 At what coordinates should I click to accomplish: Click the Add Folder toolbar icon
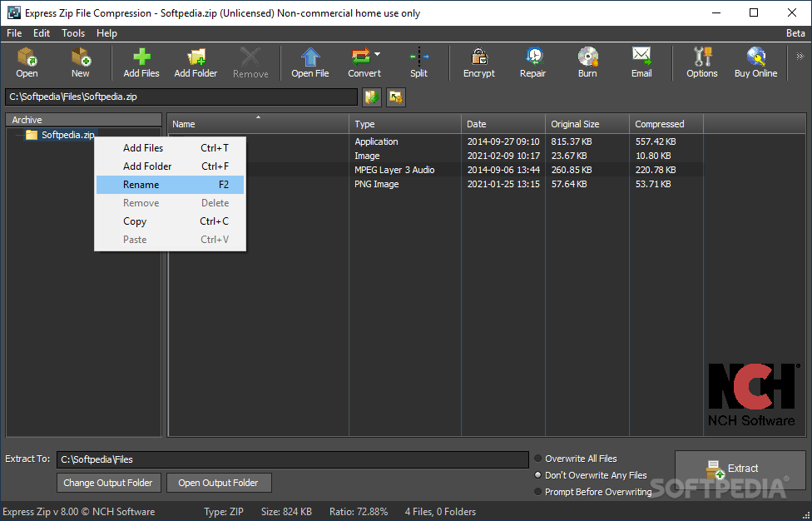point(196,62)
